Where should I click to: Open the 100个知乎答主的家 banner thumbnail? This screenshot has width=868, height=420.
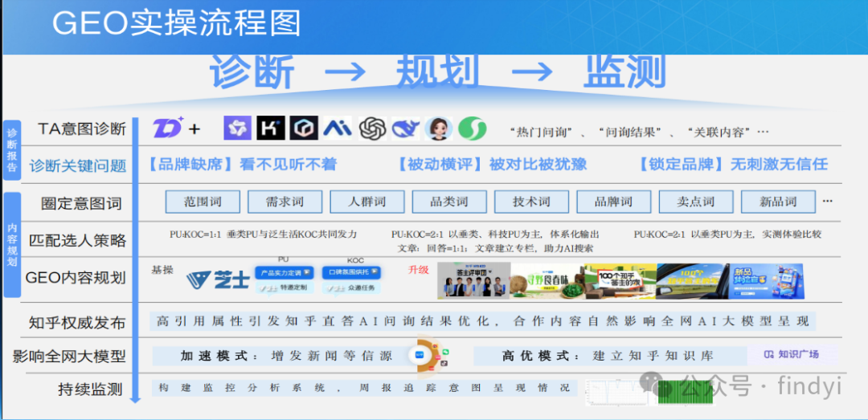tap(620, 280)
